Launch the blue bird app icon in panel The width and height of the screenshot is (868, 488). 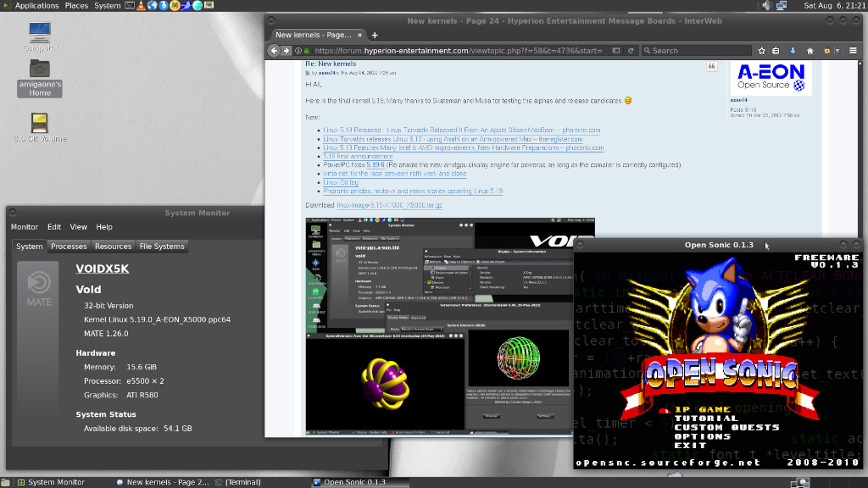[186, 6]
